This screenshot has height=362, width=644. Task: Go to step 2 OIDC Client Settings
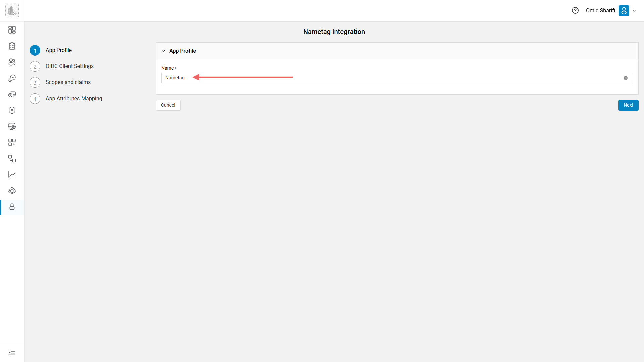click(x=62, y=66)
